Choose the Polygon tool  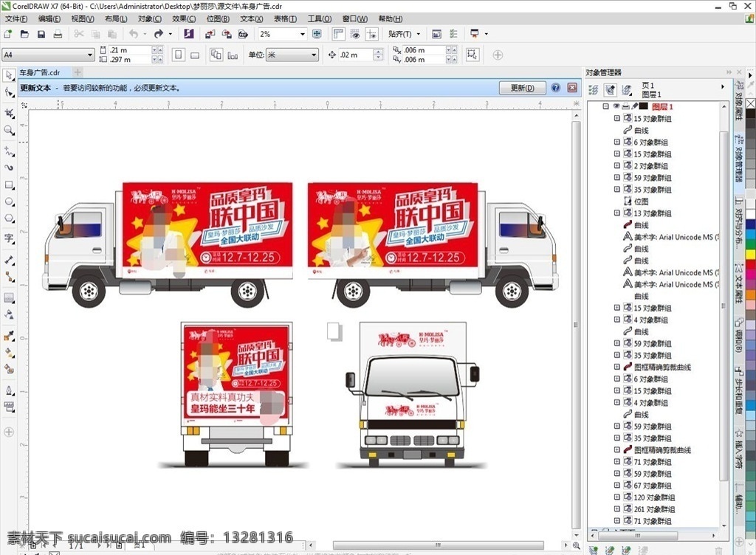[9, 218]
